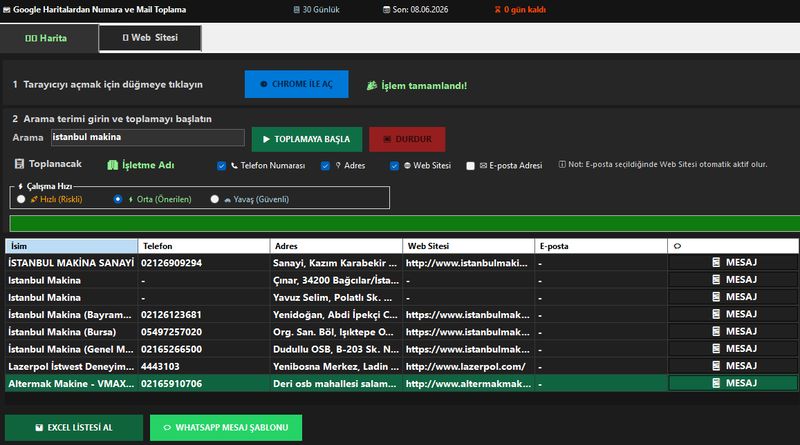Image resolution: width=800 pixels, height=445 pixels.
Task: Stop collection with DURDUR button
Action: (407, 139)
